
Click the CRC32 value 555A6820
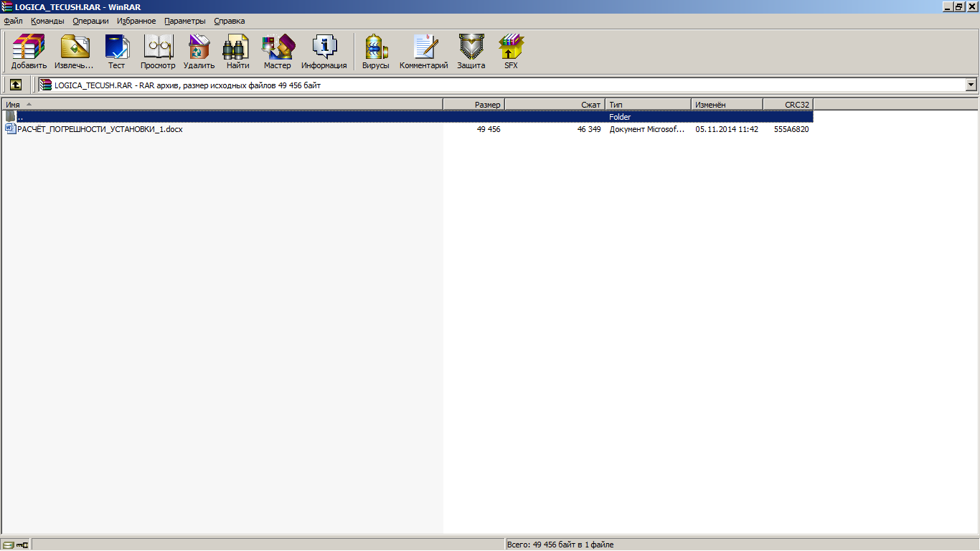[791, 129]
